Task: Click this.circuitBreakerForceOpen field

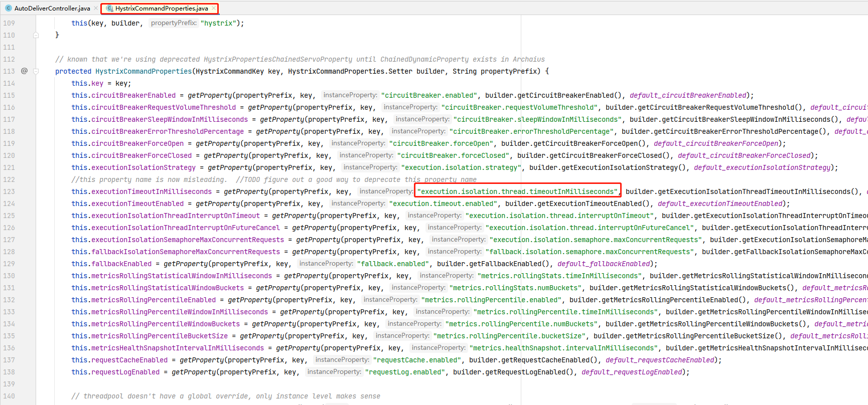Action: coord(127,143)
